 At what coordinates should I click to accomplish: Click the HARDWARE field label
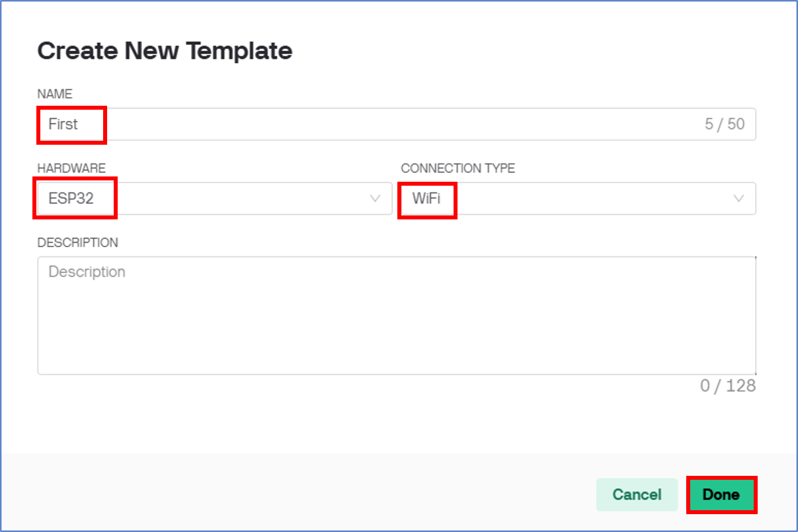[x=71, y=169]
